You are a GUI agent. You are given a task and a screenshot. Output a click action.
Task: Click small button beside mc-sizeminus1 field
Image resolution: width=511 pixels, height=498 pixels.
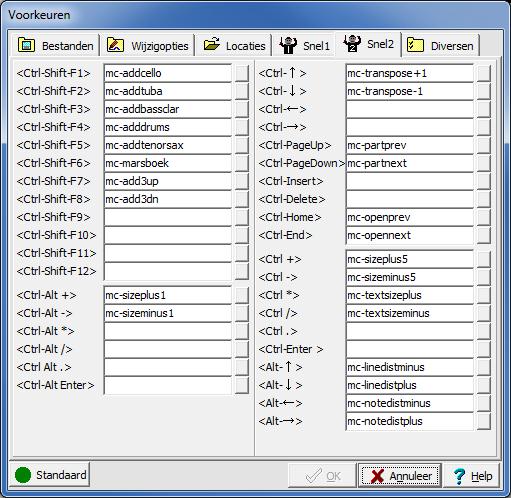pos(242,313)
